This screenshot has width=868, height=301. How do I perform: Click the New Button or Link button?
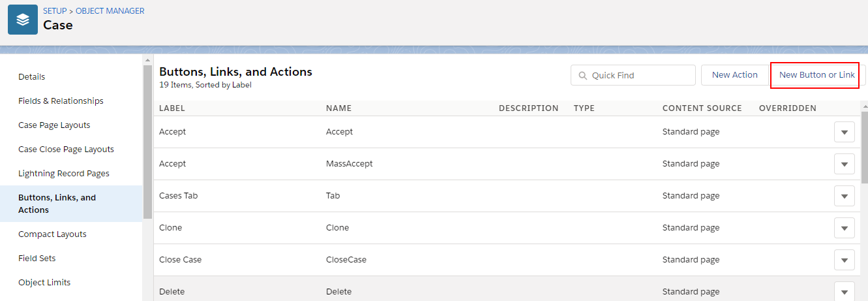(817, 75)
